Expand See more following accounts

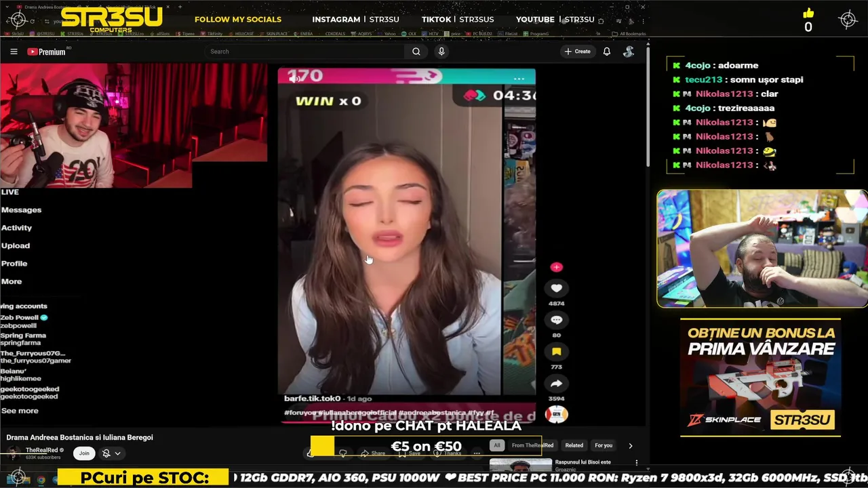pos(19,411)
